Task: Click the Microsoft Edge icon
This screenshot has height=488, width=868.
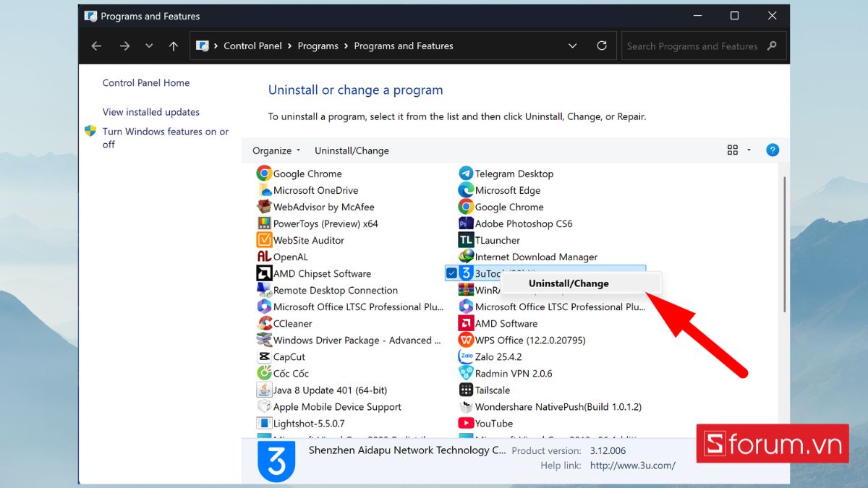Action: click(x=466, y=190)
